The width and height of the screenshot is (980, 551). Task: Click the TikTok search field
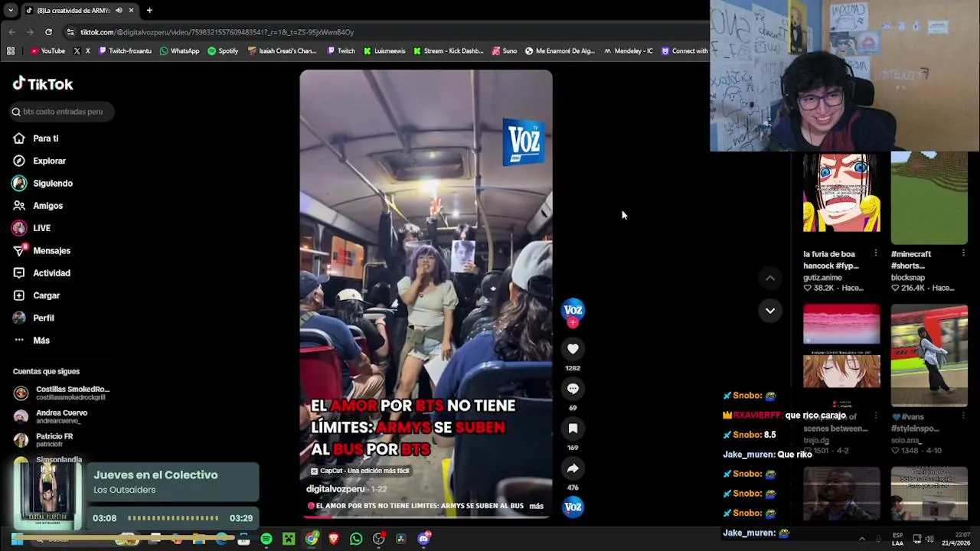[x=62, y=112]
